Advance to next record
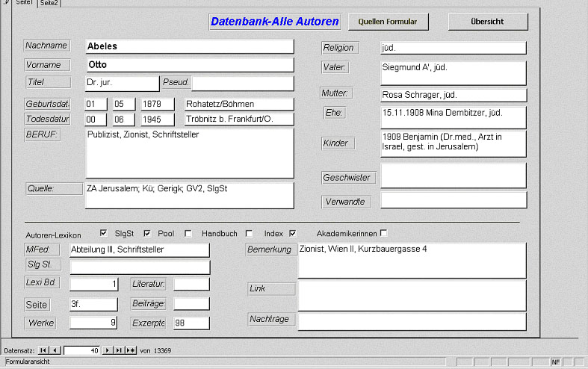Viewport: 588px width, 369px height. pos(108,350)
